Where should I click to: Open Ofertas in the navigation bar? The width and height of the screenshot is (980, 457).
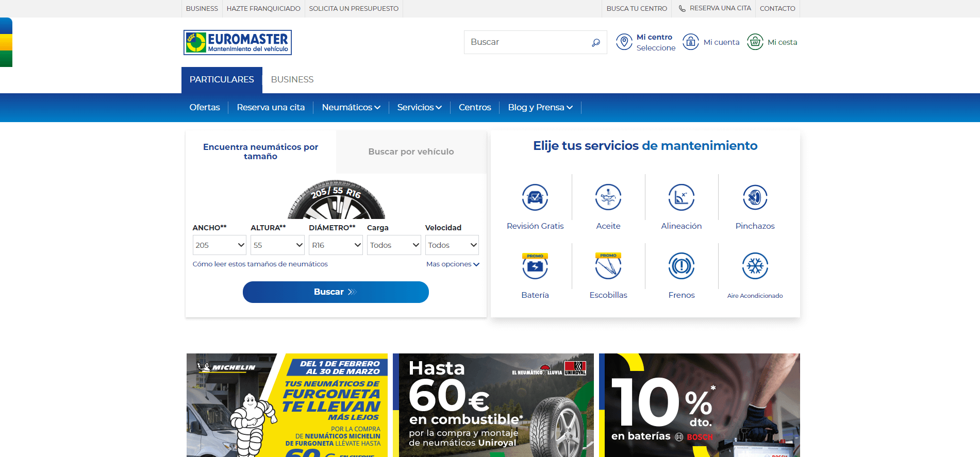click(205, 107)
